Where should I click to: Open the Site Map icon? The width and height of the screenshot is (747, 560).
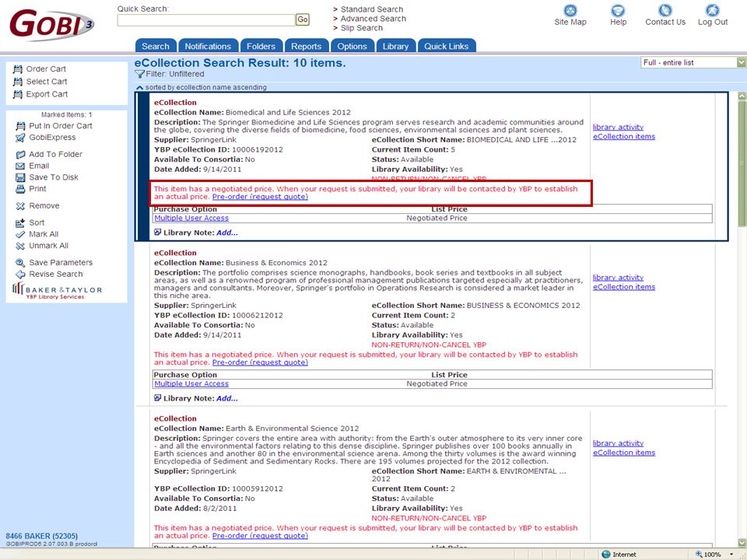point(570,10)
